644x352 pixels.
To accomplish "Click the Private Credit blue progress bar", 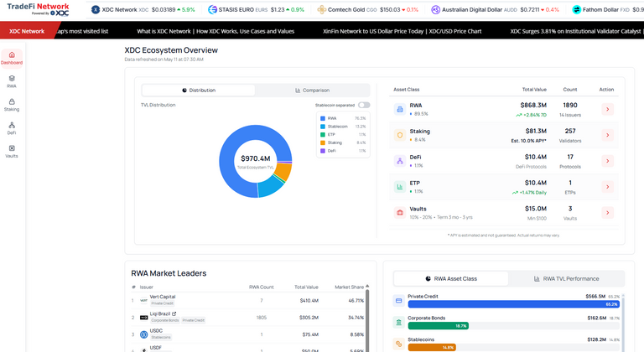I will click(x=514, y=304).
